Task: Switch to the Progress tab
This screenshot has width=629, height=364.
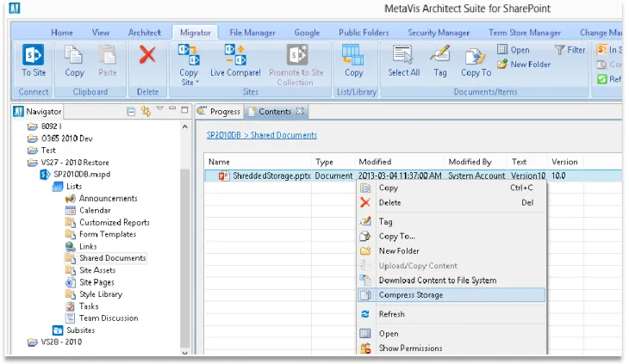Action: click(x=220, y=111)
